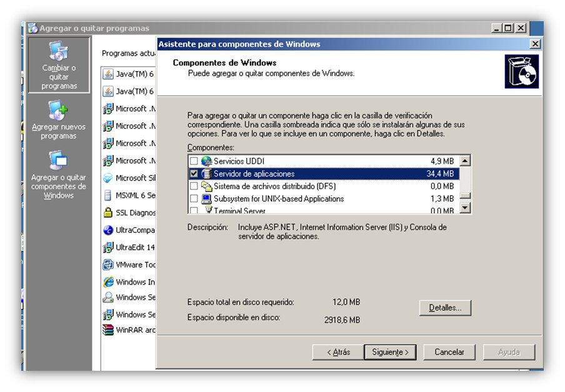The image size is (565, 392).
Task: Select Subsystem for UNIX-based Applications text
Action: 279,198
